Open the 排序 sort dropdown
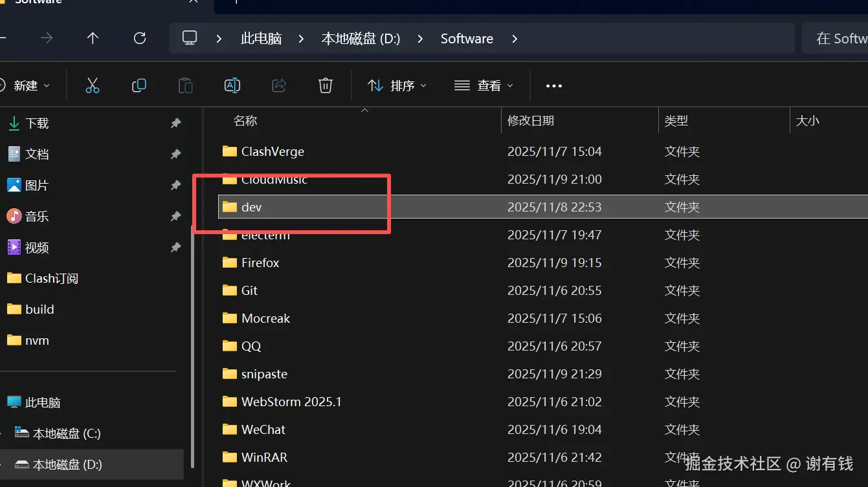 click(397, 85)
